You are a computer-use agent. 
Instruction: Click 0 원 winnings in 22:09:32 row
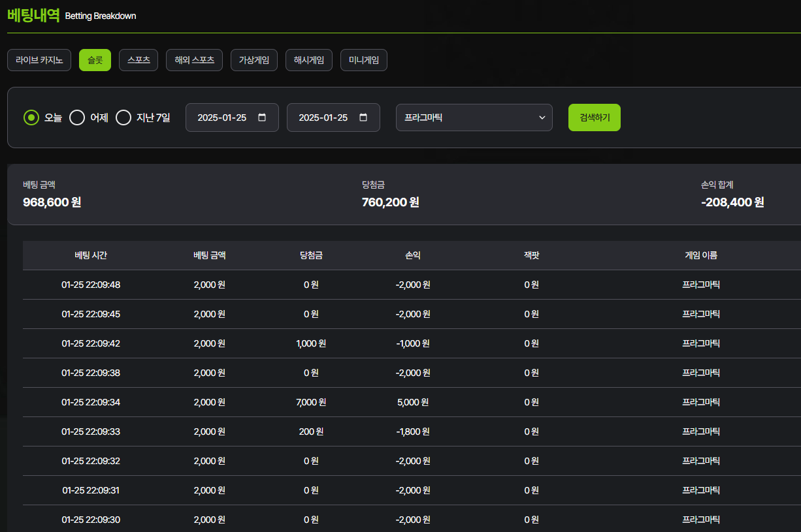point(311,461)
